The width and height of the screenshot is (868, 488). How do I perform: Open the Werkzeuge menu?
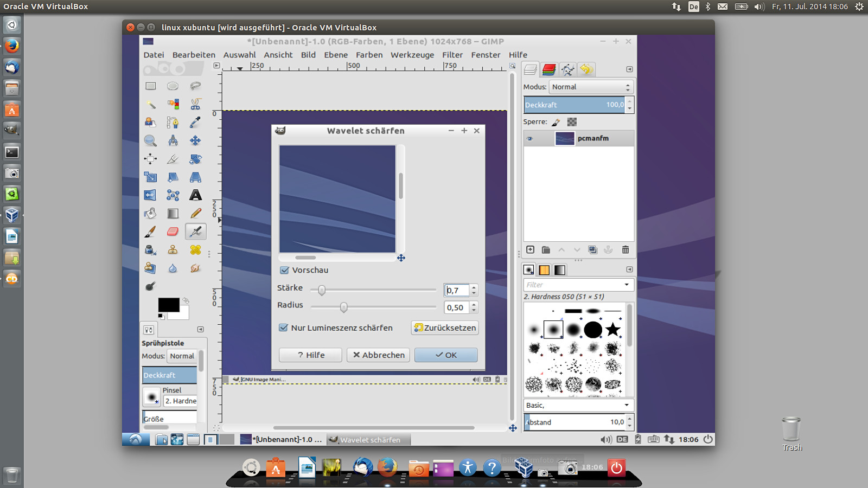pyautogui.click(x=412, y=55)
